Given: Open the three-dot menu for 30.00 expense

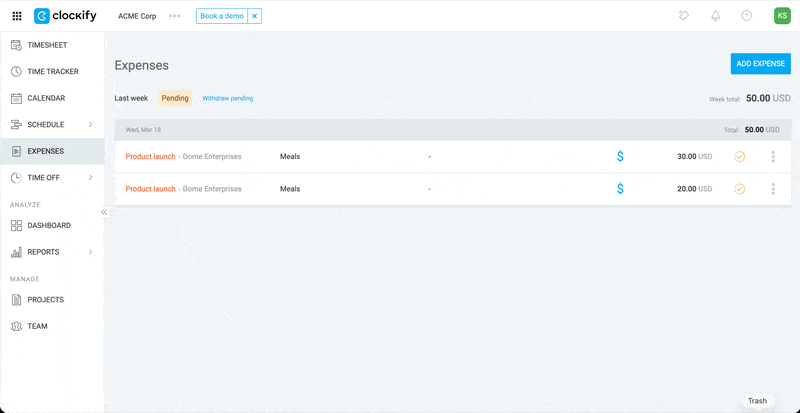Looking at the screenshot, I should (x=773, y=157).
